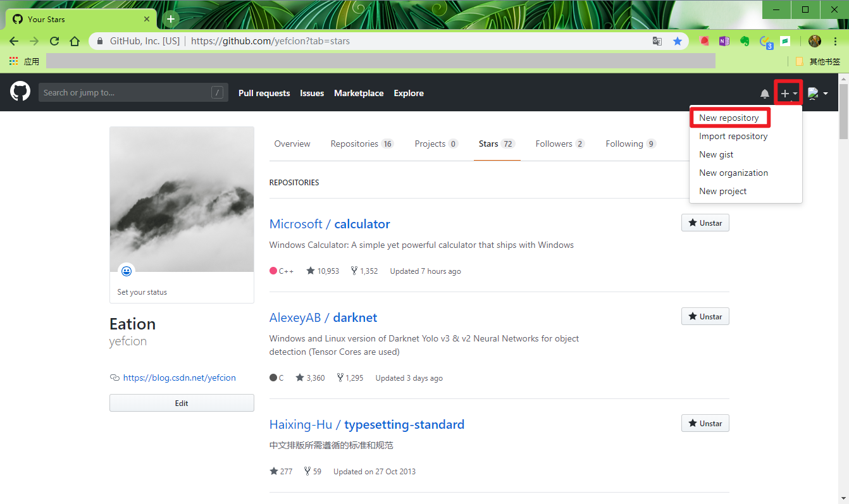
Task: Switch to the Overview tab
Action: [292, 144]
